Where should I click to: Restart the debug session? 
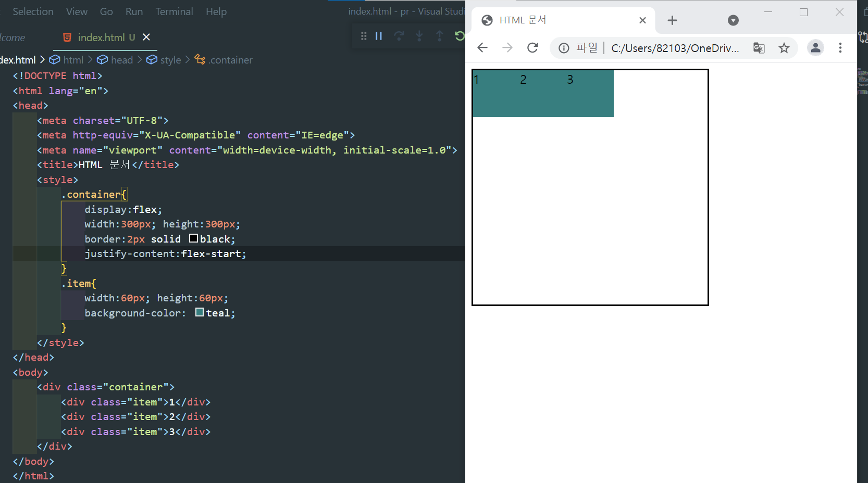[460, 36]
